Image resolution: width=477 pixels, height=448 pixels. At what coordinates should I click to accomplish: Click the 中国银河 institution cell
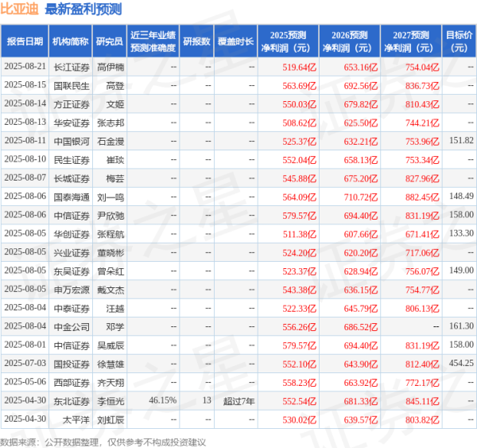[72, 142]
